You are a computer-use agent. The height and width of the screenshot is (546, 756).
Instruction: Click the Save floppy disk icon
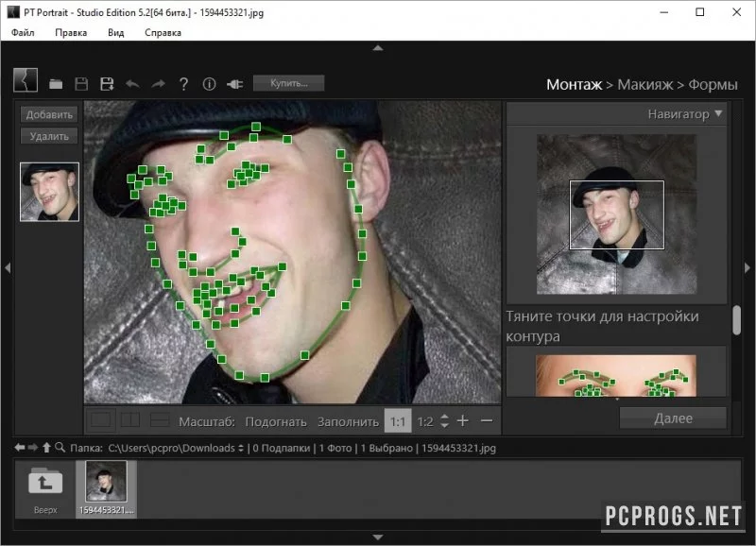(81, 84)
